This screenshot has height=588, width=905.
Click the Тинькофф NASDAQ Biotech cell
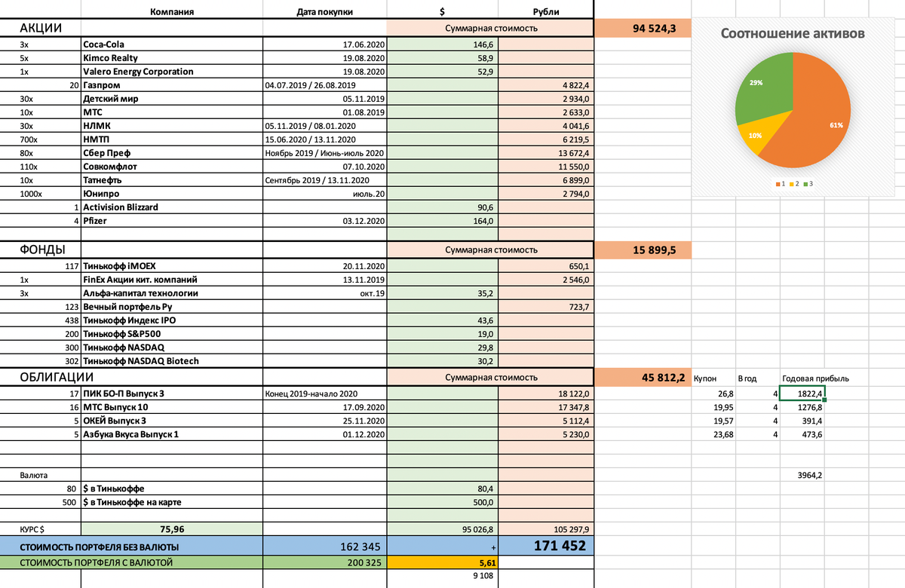click(172, 361)
